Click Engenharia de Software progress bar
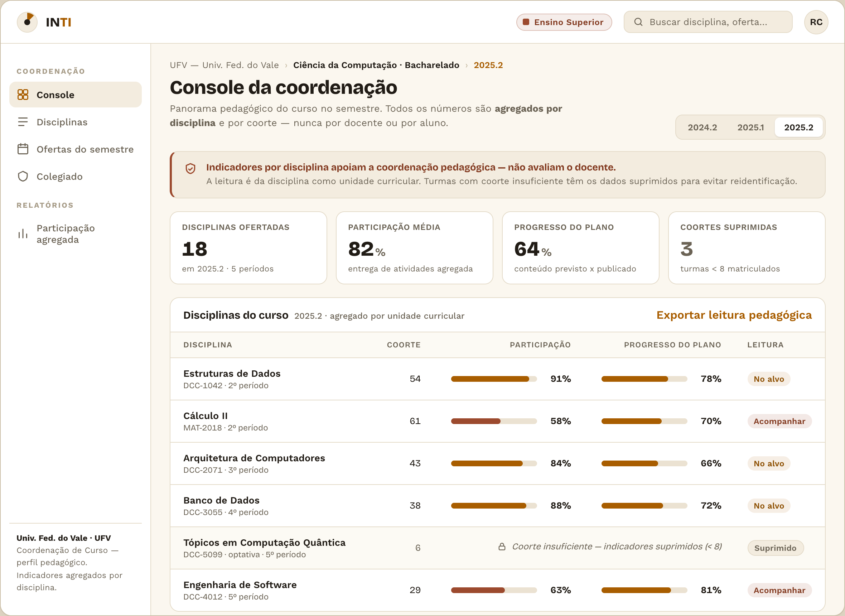The height and width of the screenshot is (616, 845). pos(644,590)
